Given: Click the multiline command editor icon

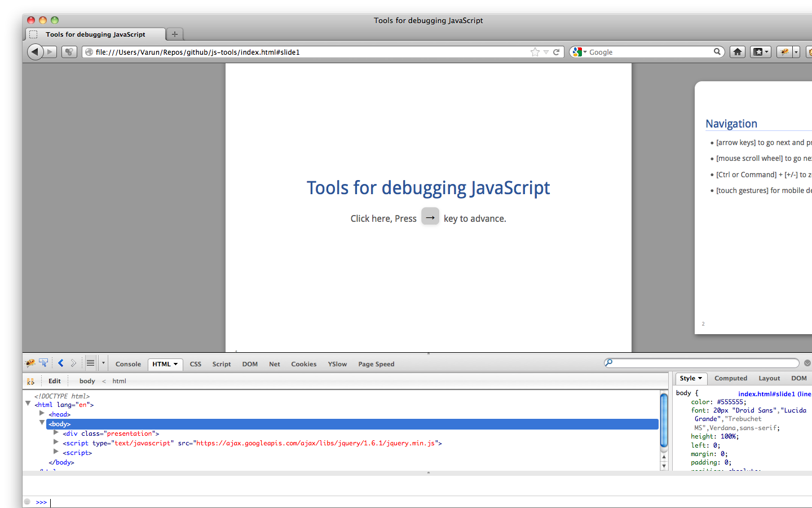Looking at the screenshot, I should click(x=90, y=364).
